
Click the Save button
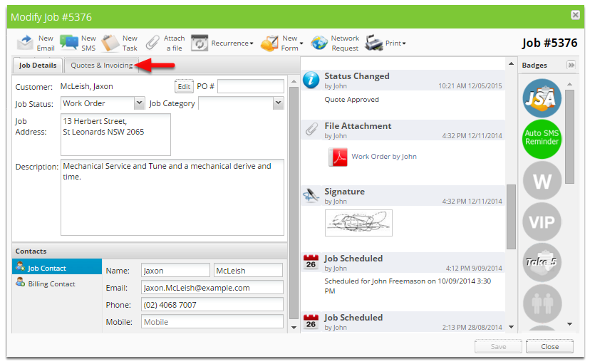[498, 346]
